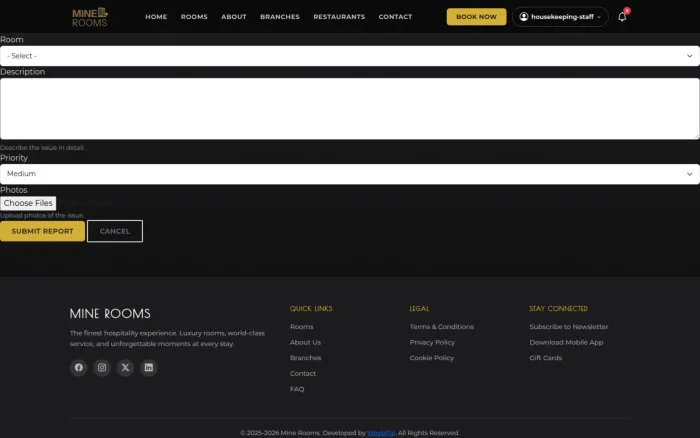Click the Mine Rooms footer heading

(x=110, y=313)
